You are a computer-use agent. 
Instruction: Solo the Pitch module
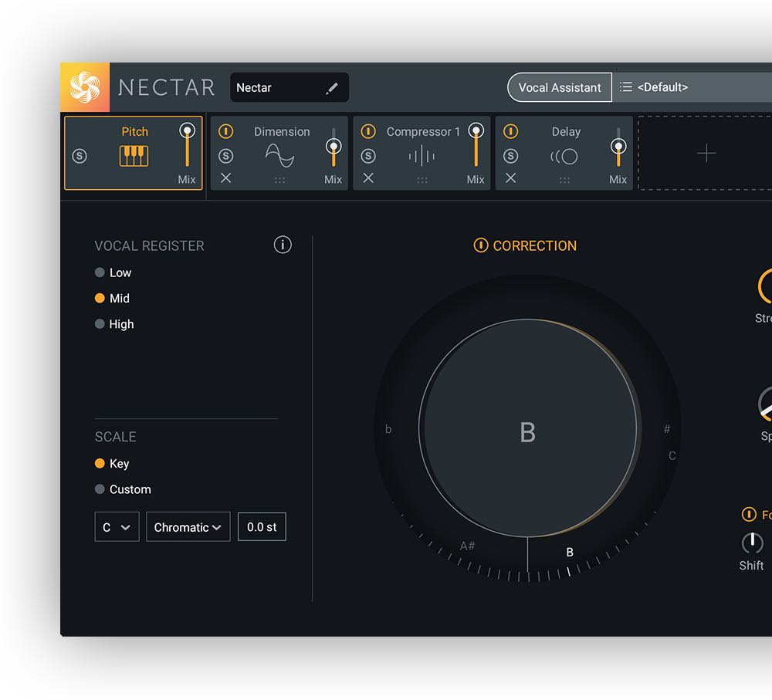(x=80, y=156)
